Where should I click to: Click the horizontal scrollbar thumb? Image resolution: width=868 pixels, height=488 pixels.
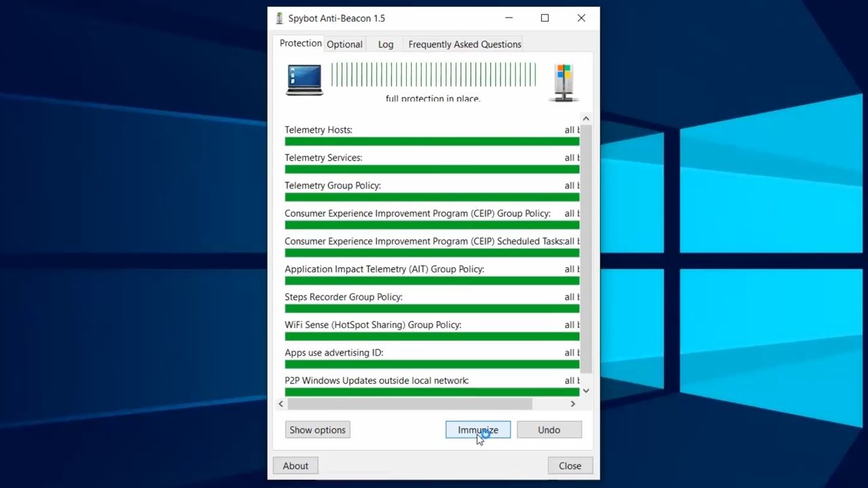pyautogui.click(x=410, y=404)
